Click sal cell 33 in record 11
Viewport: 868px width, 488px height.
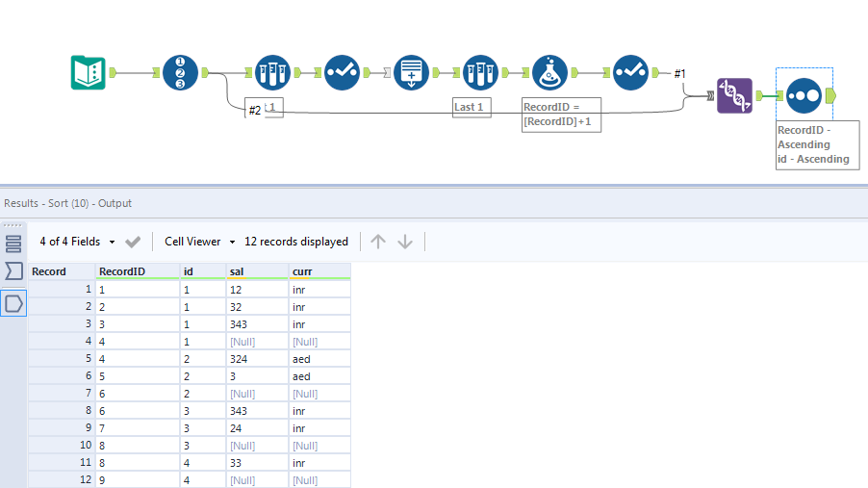tap(257, 463)
